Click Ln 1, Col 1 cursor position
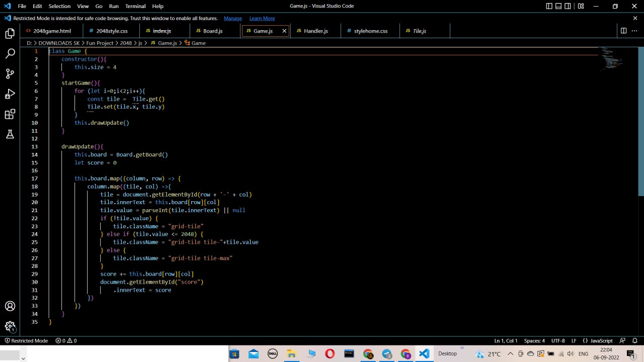Image resolution: width=644 pixels, height=362 pixels. coord(506,340)
